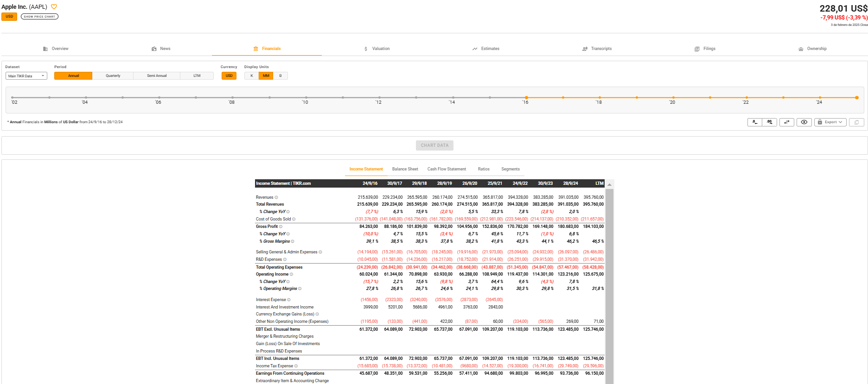Open the Segments tab

point(511,169)
